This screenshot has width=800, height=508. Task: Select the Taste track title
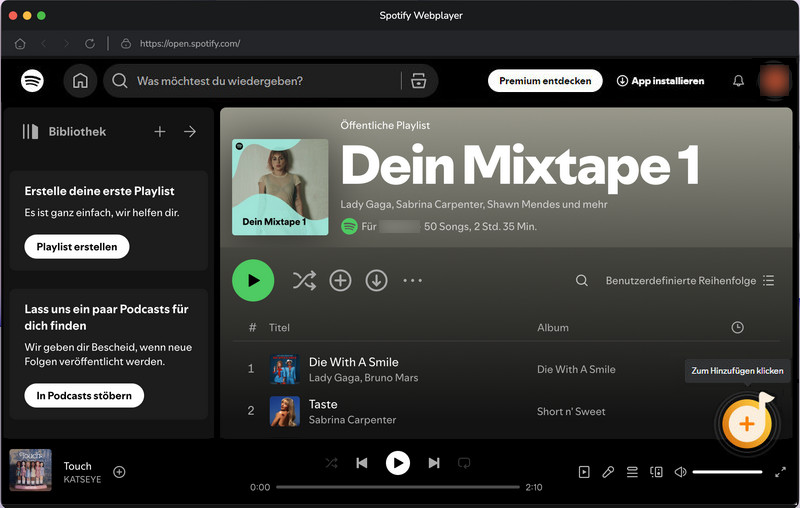(x=323, y=404)
